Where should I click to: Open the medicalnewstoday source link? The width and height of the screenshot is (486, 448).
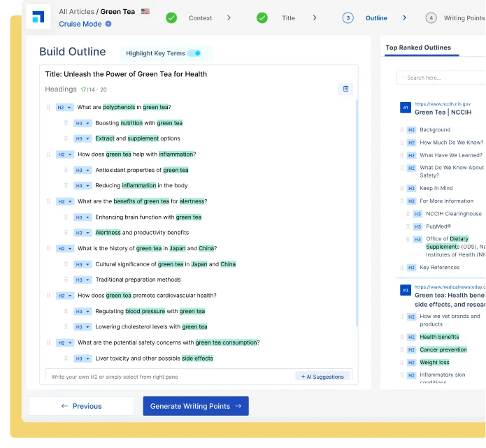[450, 287]
